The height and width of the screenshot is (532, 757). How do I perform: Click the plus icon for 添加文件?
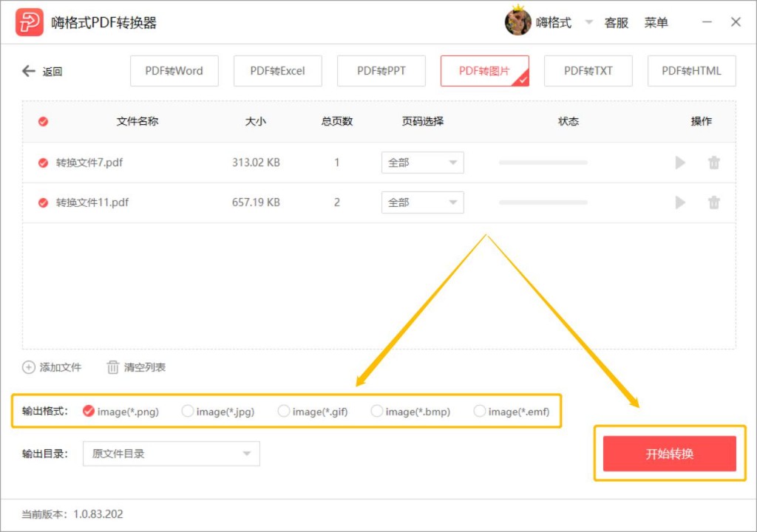29,367
